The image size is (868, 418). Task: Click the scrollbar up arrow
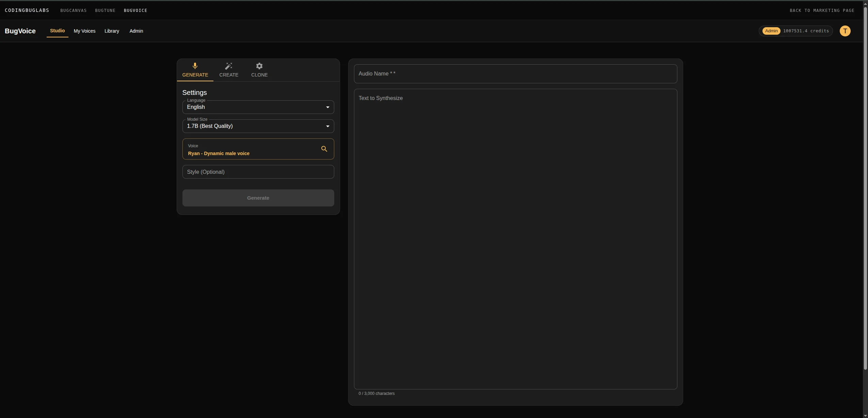865,3
